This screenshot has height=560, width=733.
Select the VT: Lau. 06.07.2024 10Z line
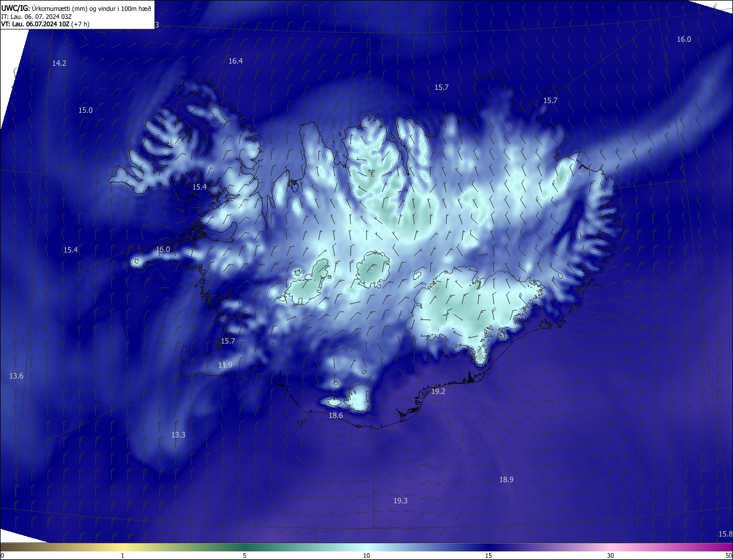(x=45, y=24)
